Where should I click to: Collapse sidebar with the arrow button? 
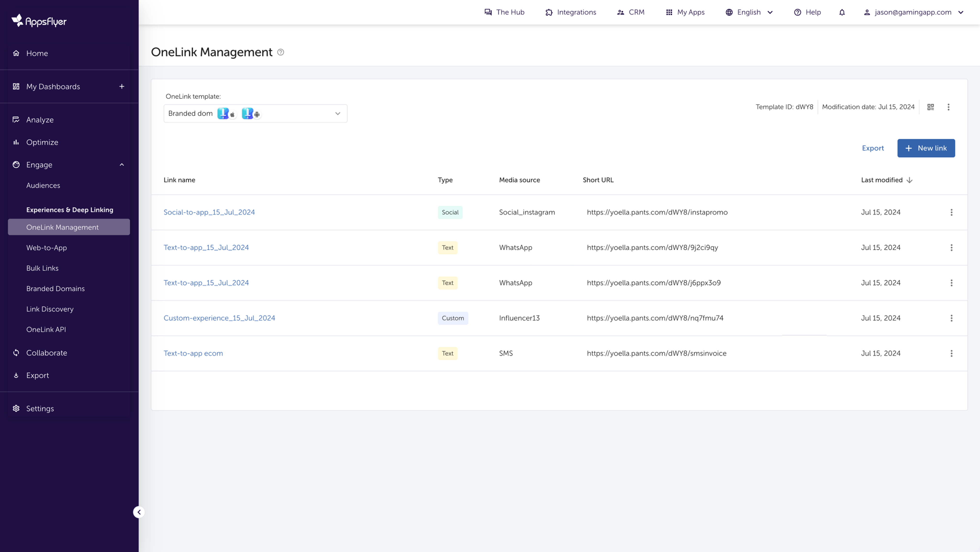(139, 512)
